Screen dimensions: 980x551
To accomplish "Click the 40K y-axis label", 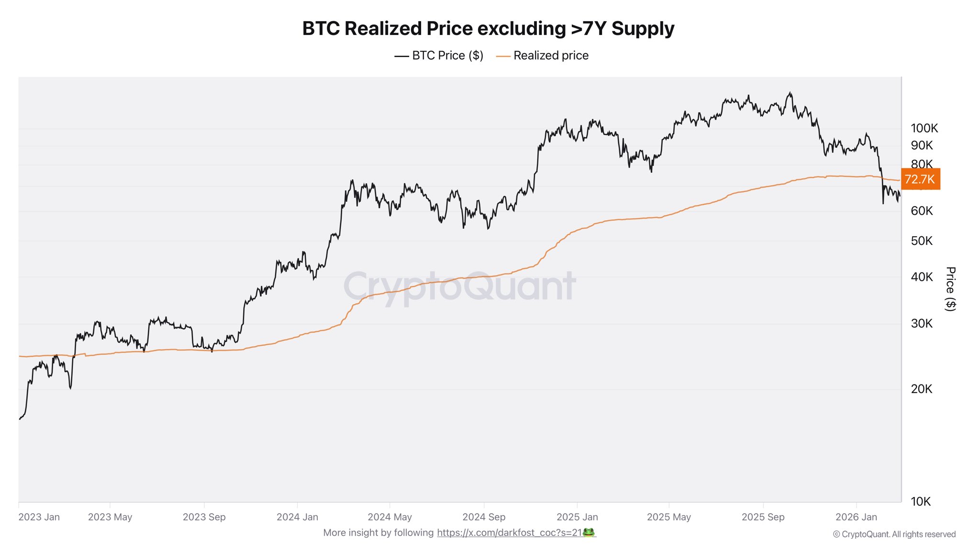I will [922, 277].
